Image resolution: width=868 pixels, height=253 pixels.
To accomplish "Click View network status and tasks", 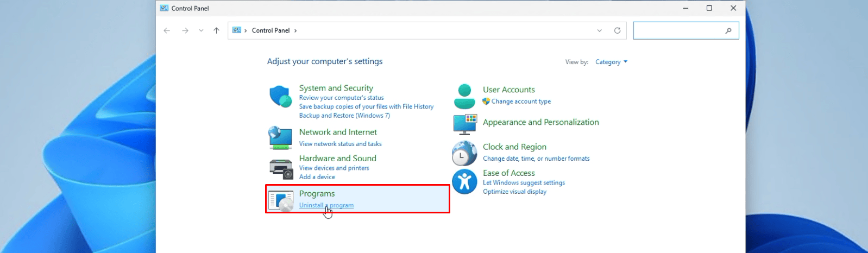I will click(340, 144).
